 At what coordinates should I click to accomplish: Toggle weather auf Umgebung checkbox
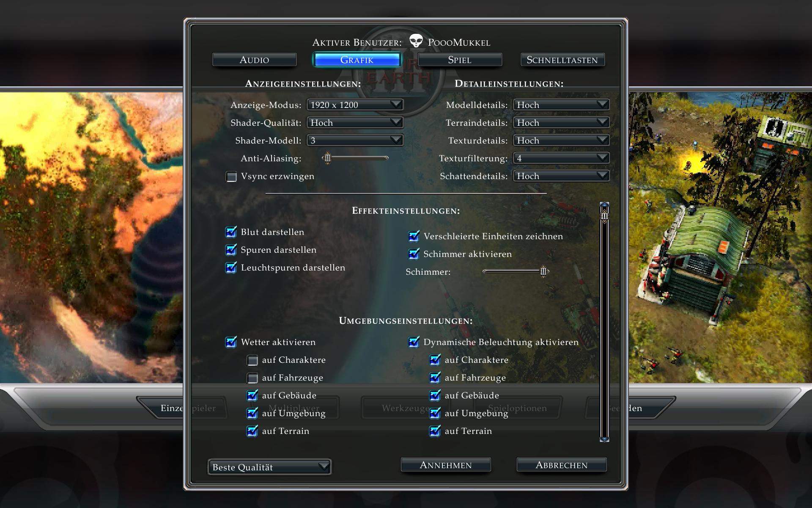[x=252, y=413]
